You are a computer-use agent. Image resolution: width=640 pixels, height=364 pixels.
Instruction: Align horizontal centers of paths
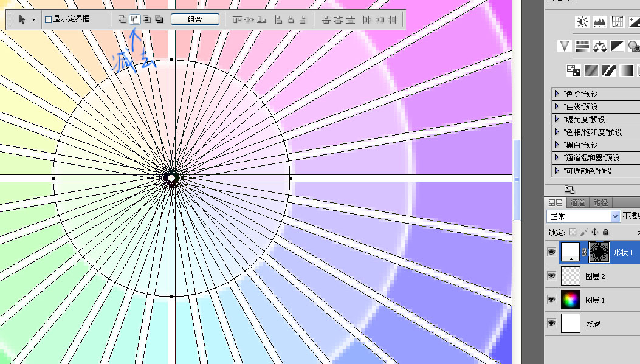click(x=291, y=19)
